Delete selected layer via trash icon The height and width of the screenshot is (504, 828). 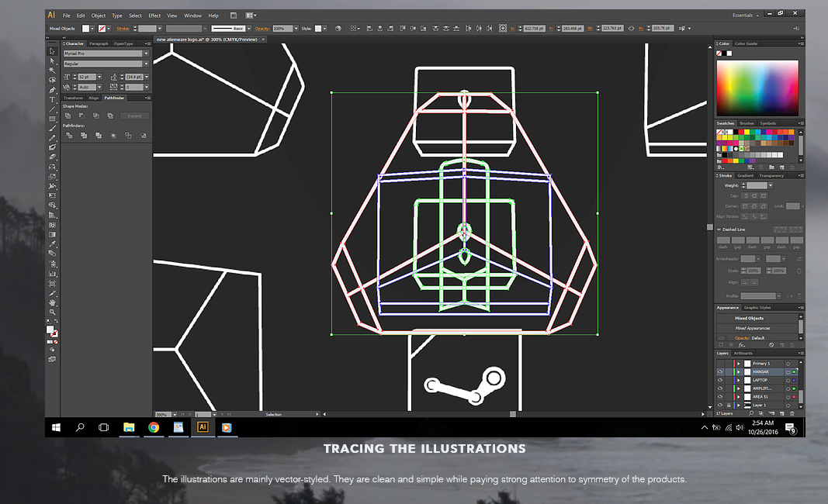pyautogui.click(x=792, y=413)
